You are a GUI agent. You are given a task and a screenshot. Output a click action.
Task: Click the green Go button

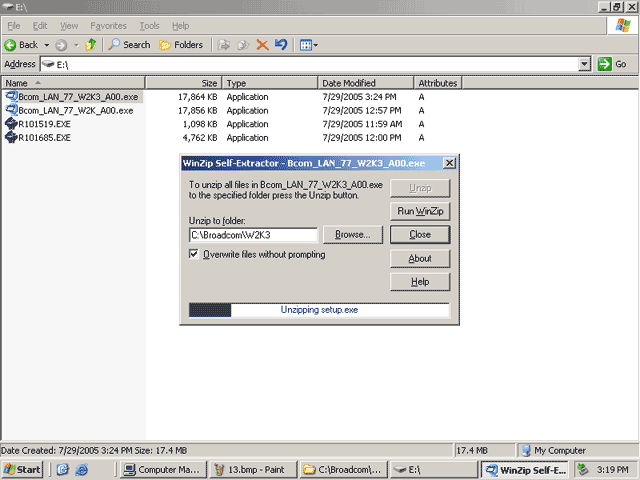point(612,64)
